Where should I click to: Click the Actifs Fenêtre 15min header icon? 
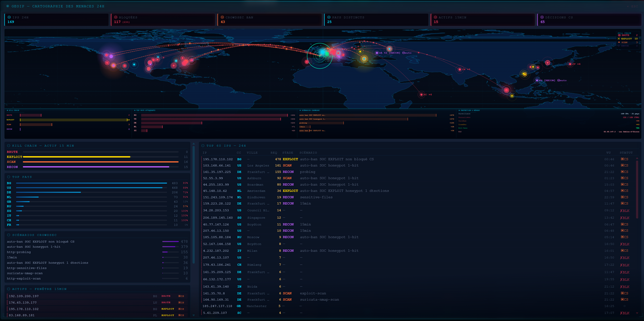coord(9,289)
